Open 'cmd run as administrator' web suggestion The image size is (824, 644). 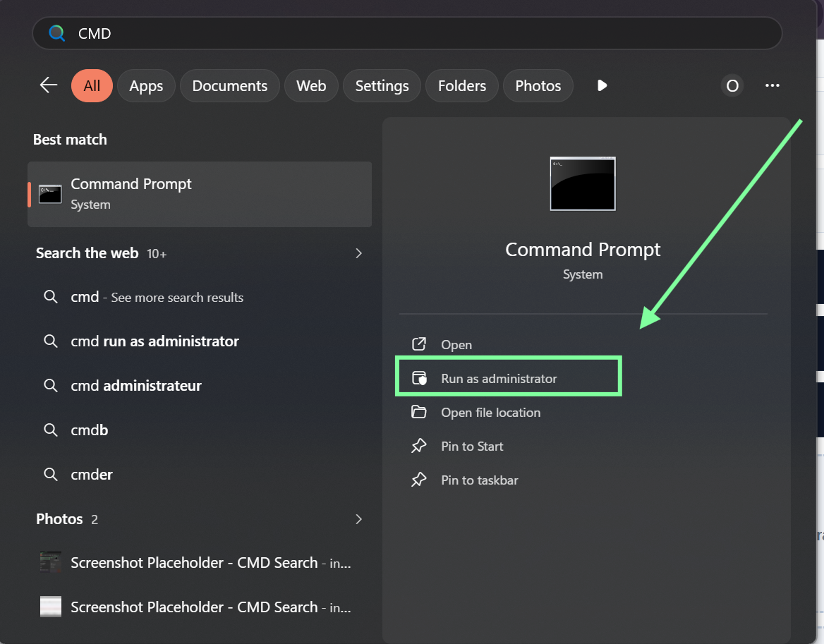[200, 341]
